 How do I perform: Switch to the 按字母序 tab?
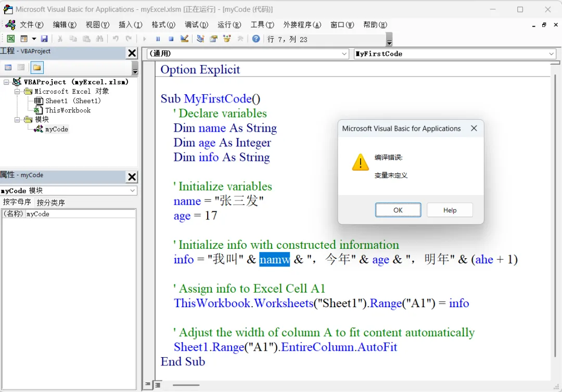pyautogui.click(x=17, y=202)
